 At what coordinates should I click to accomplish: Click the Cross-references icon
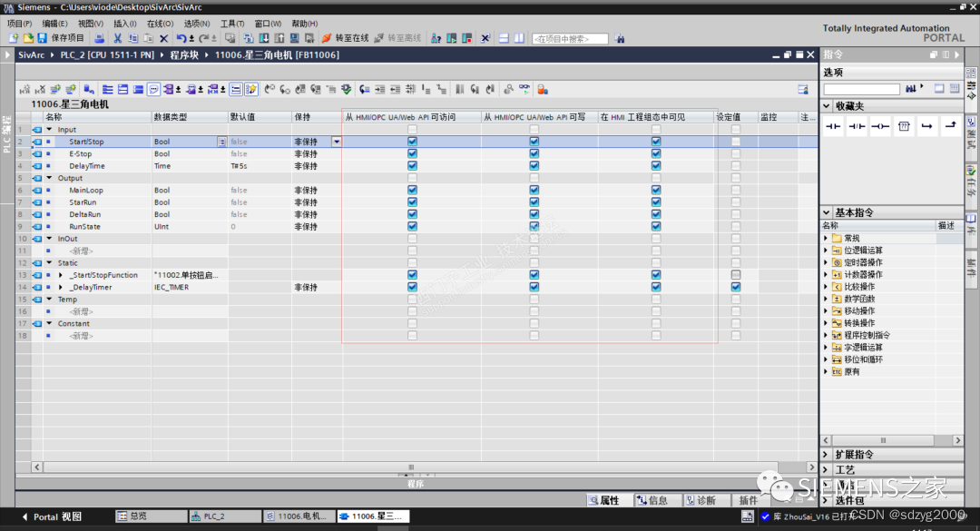(485, 38)
